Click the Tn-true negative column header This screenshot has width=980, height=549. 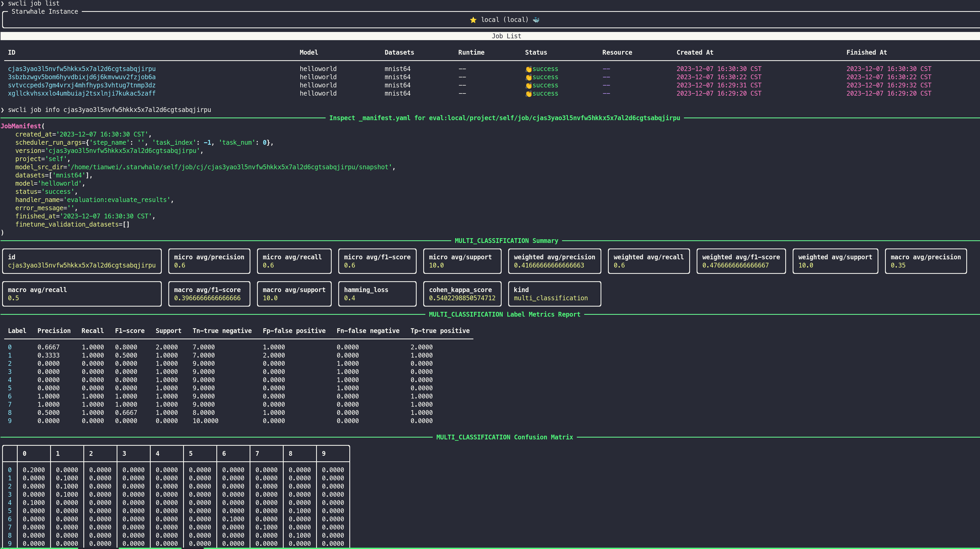(x=222, y=331)
